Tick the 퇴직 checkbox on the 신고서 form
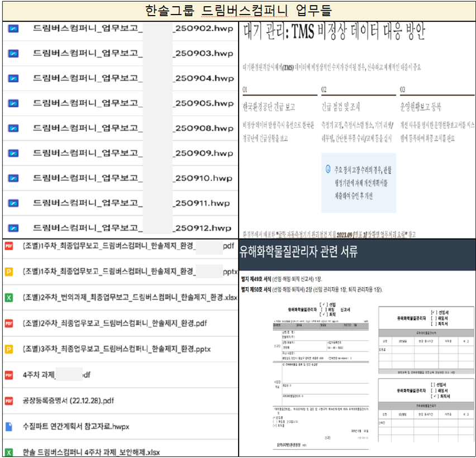The width and height of the screenshot is (476, 458). point(323,314)
